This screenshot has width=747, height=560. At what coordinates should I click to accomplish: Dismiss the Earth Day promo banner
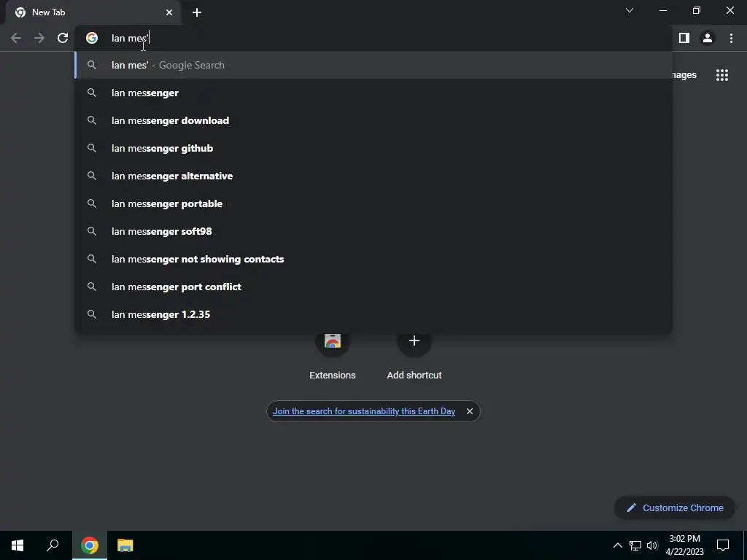point(470,411)
